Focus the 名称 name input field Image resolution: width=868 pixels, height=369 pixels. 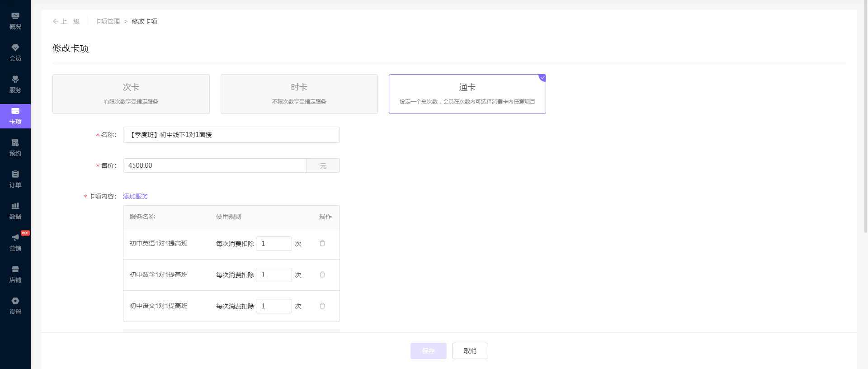tap(231, 135)
